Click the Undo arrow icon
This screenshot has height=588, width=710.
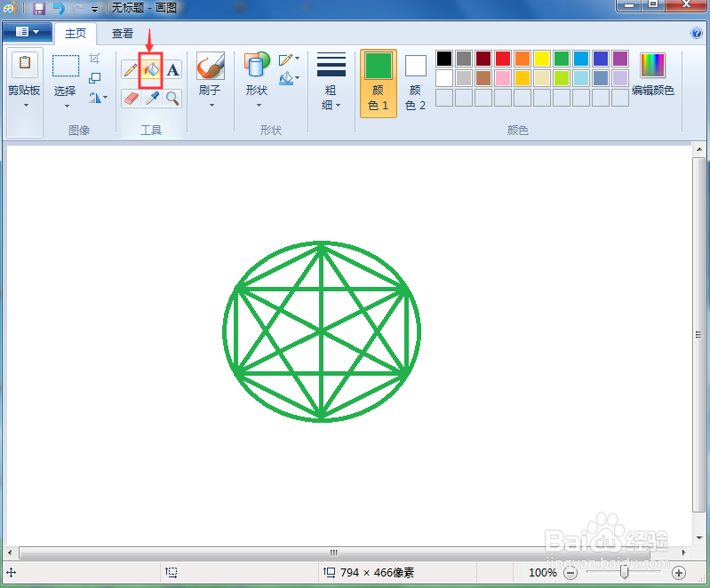tap(59, 8)
